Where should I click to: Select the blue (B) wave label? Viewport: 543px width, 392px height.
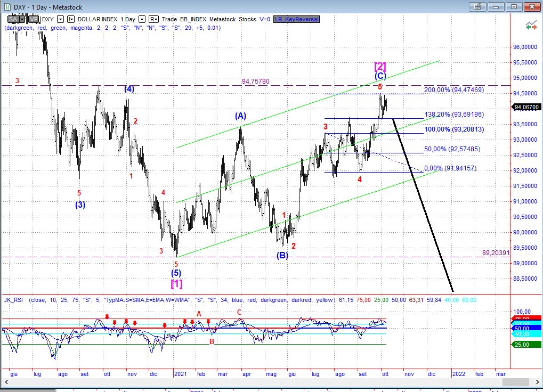tap(282, 255)
